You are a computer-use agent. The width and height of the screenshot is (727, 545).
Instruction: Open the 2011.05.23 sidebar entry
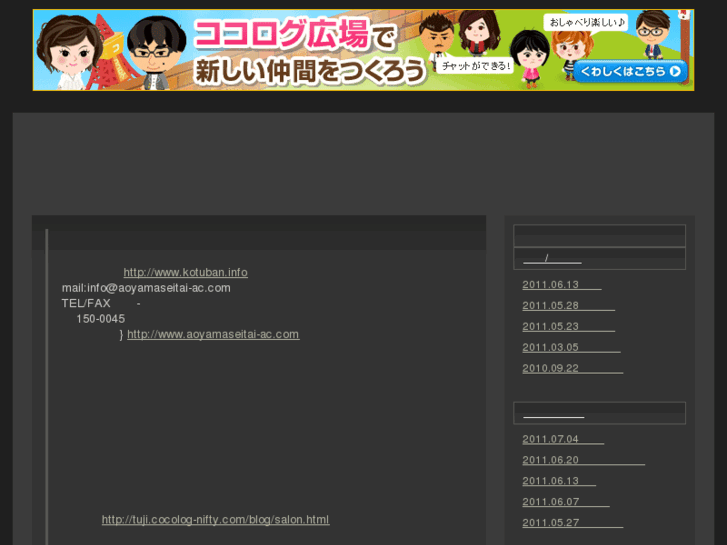pyautogui.click(x=568, y=327)
